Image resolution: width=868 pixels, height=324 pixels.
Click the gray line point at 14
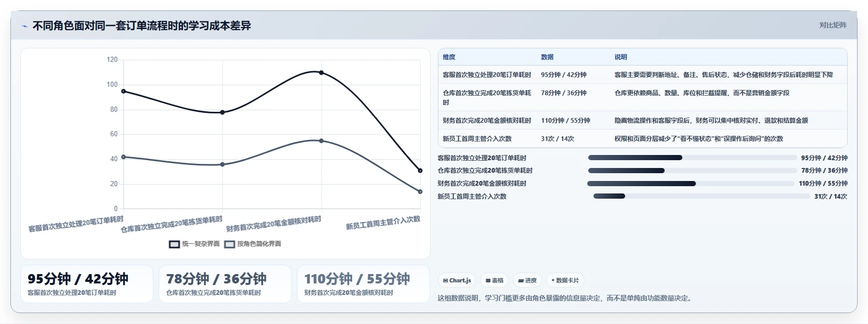click(x=420, y=192)
